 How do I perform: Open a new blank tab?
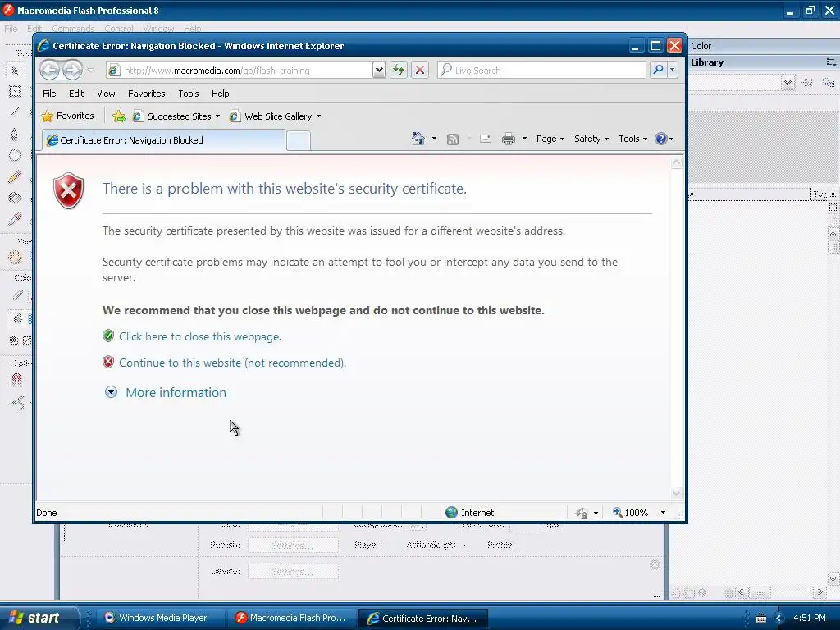(x=299, y=141)
